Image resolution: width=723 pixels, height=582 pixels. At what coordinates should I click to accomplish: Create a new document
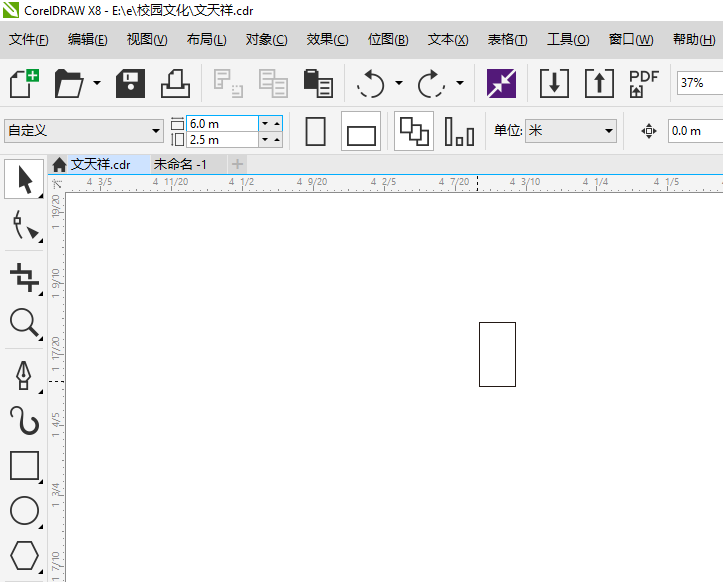click(24, 83)
